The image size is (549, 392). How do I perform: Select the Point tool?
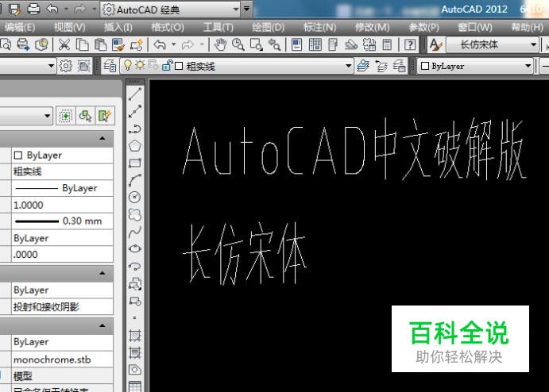(135, 318)
